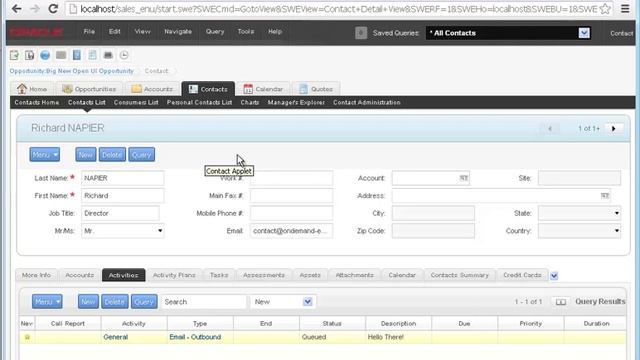This screenshot has width=640, height=360.
Task: Open the Navigate menu
Action: click(178, 31)
